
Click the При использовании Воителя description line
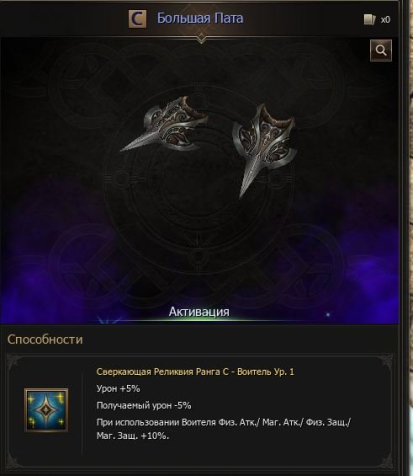[x=223, y=423]
